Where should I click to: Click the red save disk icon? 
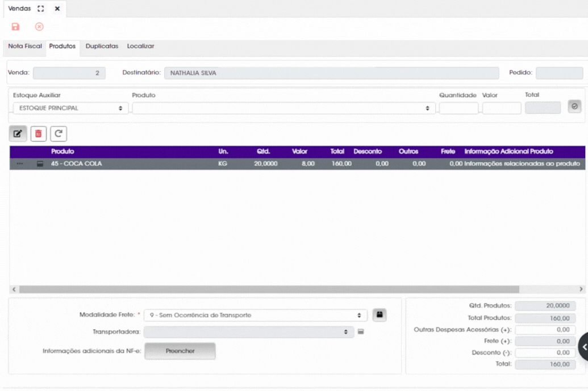point(15,27)
